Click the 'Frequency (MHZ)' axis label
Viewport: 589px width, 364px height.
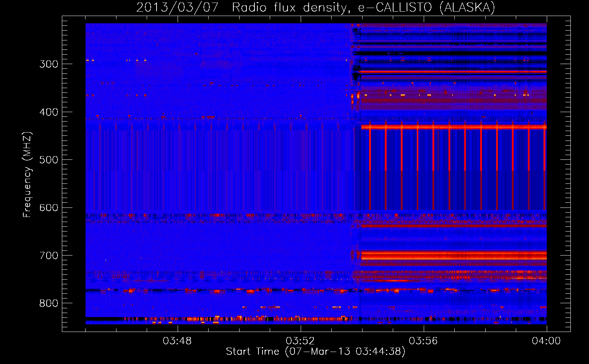coord(27,174)
